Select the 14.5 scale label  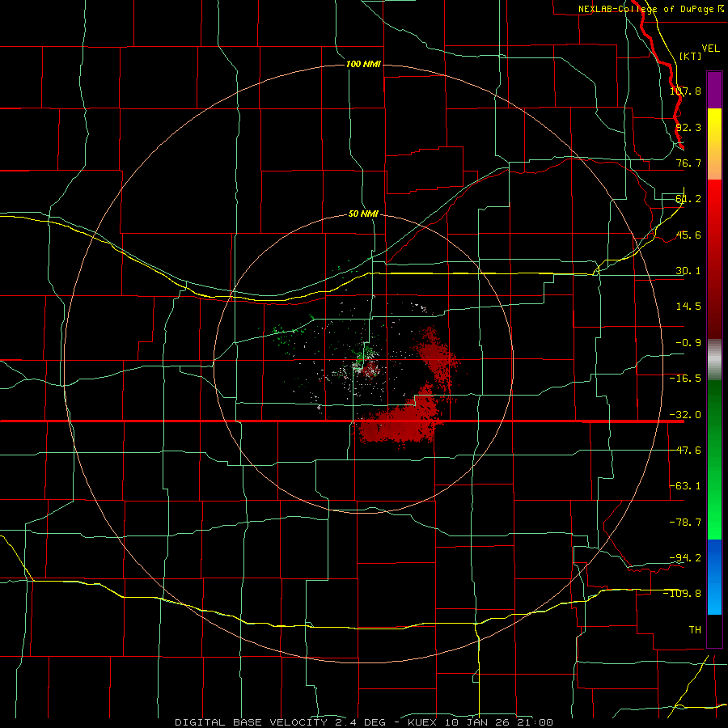(x=688, y=307)
